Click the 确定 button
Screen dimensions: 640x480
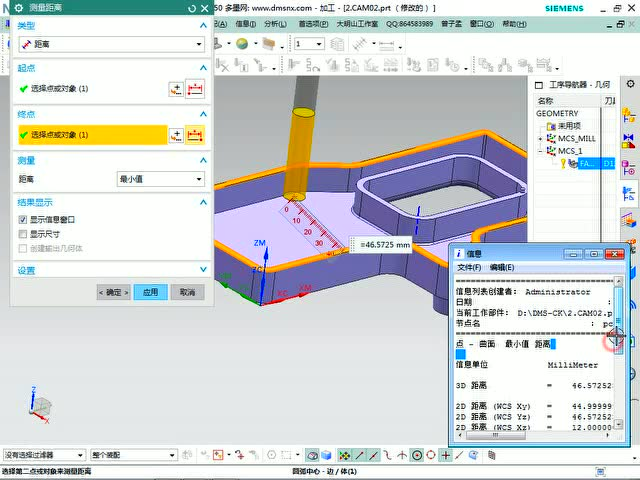[x=113, y=292]
